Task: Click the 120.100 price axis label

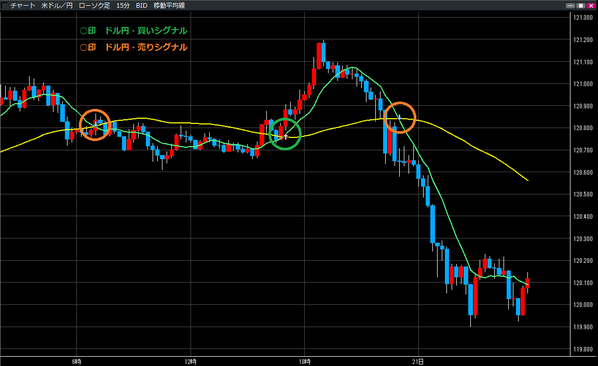Action: 583,283
